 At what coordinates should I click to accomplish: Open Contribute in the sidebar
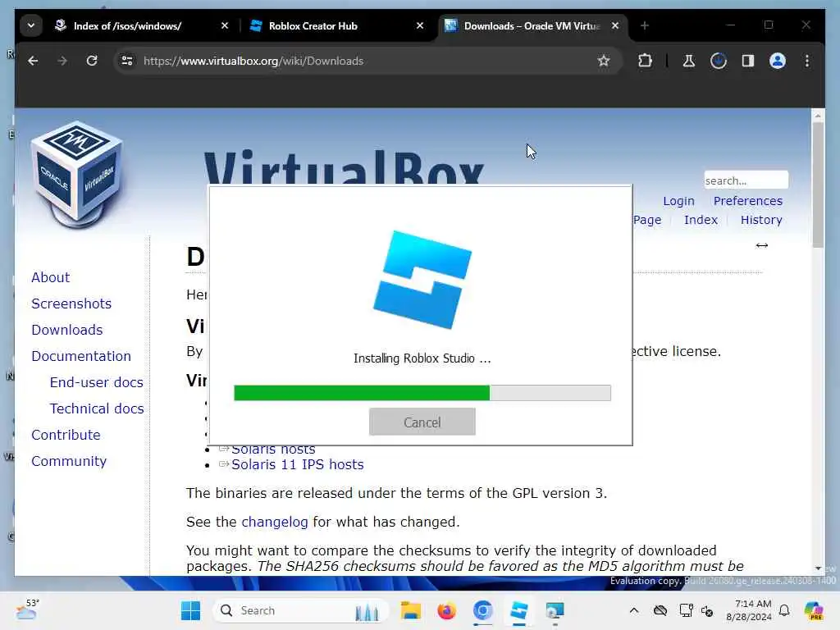(x=66, y=435)
